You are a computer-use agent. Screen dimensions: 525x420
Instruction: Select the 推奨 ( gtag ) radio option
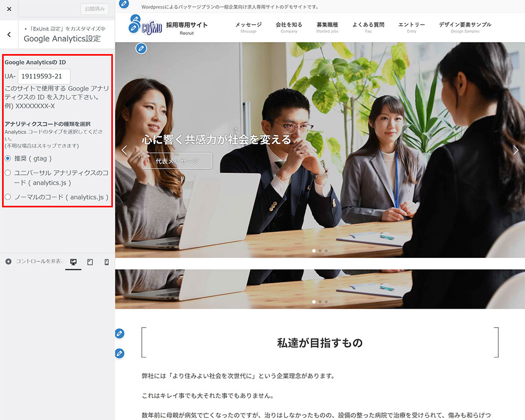click(8, 158)
